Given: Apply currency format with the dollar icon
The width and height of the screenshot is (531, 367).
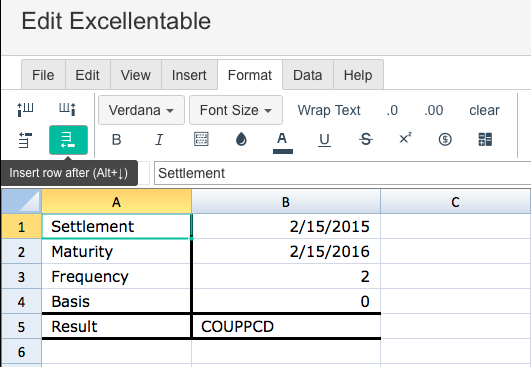Looking at the screenshot, I should pos(445,139).
